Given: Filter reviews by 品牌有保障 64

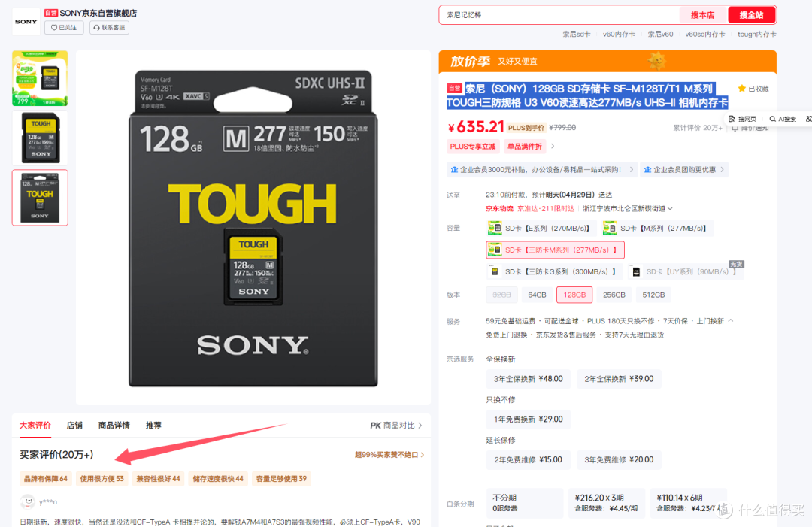Looking at the screenshot, I should 46,479.
